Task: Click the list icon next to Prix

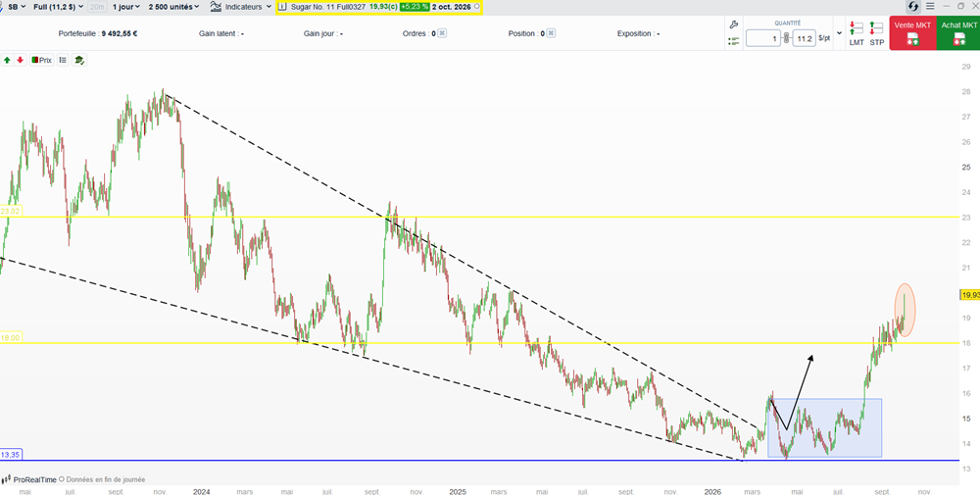Action: [x=63, y=60]
